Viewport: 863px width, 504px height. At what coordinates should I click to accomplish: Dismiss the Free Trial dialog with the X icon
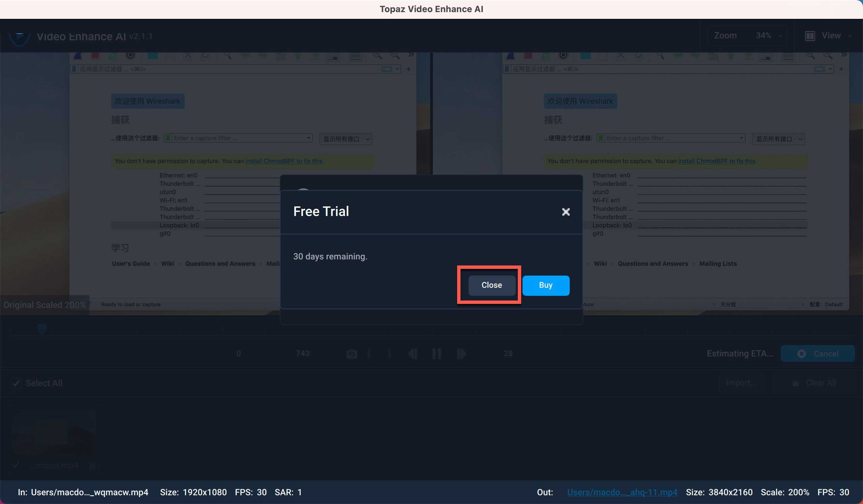(566, 212)
